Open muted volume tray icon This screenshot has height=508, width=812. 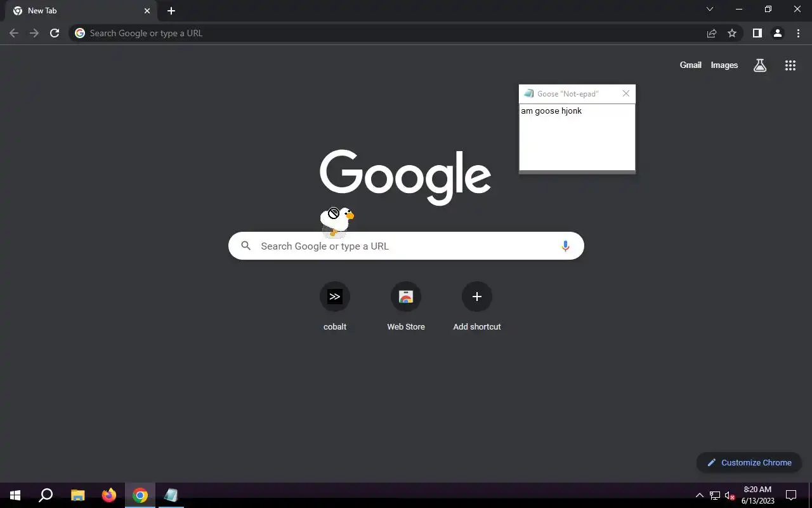pos(730,495)
